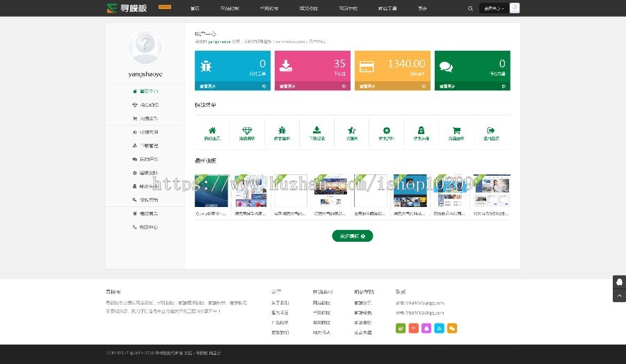Open the key password item in sidebar

click(x=145, y=200)
